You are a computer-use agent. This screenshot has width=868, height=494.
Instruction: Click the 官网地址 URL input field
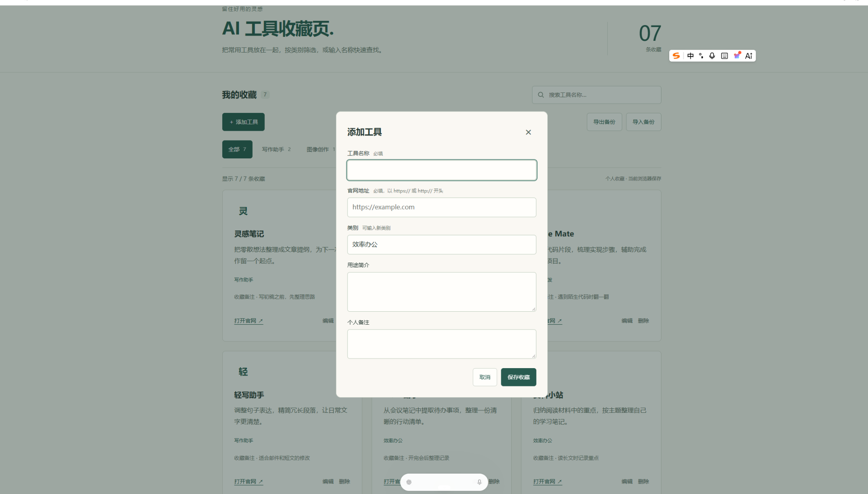(441, 207)
